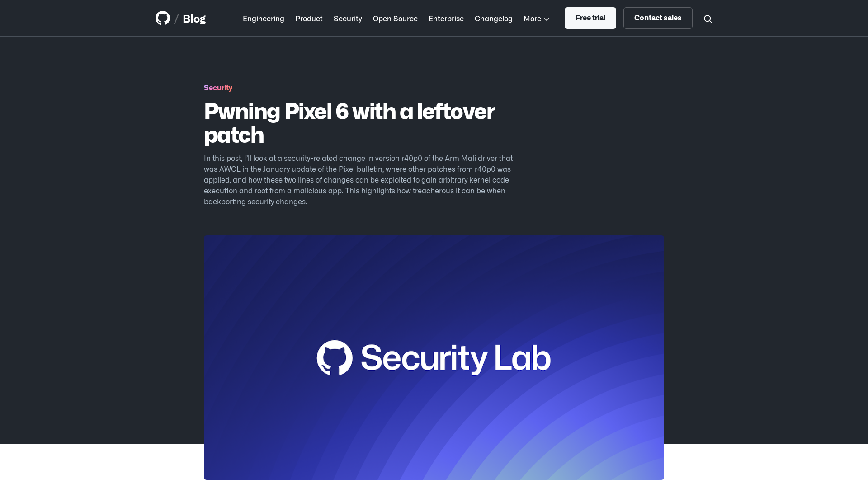
Task: Click the search magnifier icon
Action: [x=708, y=18]
